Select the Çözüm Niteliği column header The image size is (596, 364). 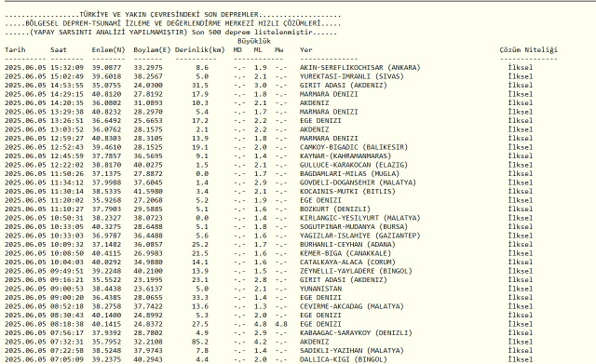point(528,49)
